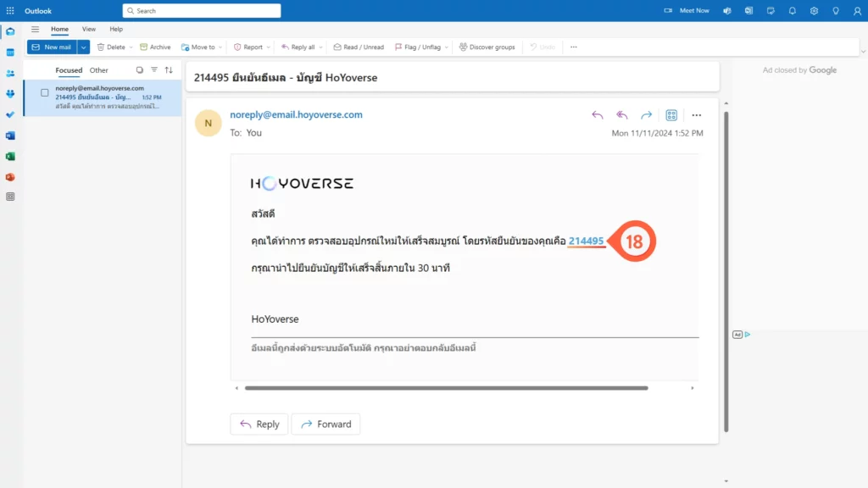Click sender noreply@email.hoyoverse.com link
The image size is (868, 488).
point(296,114)
